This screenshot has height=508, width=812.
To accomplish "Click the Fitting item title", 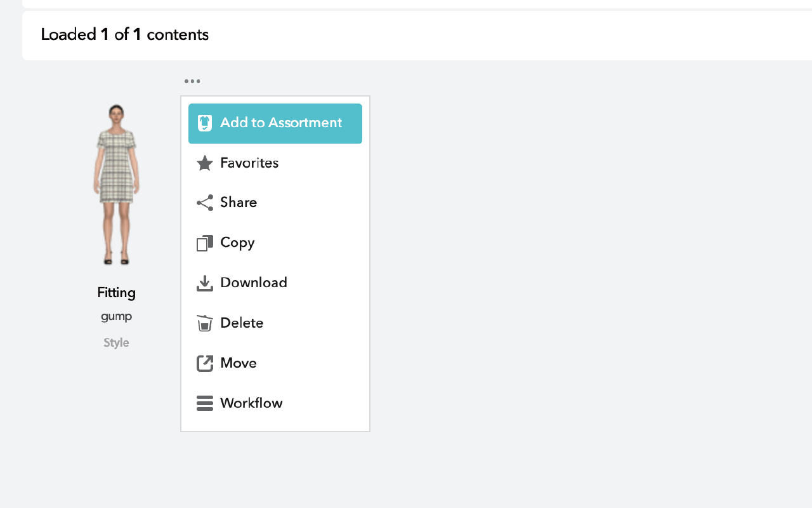I will click(116, 293).
